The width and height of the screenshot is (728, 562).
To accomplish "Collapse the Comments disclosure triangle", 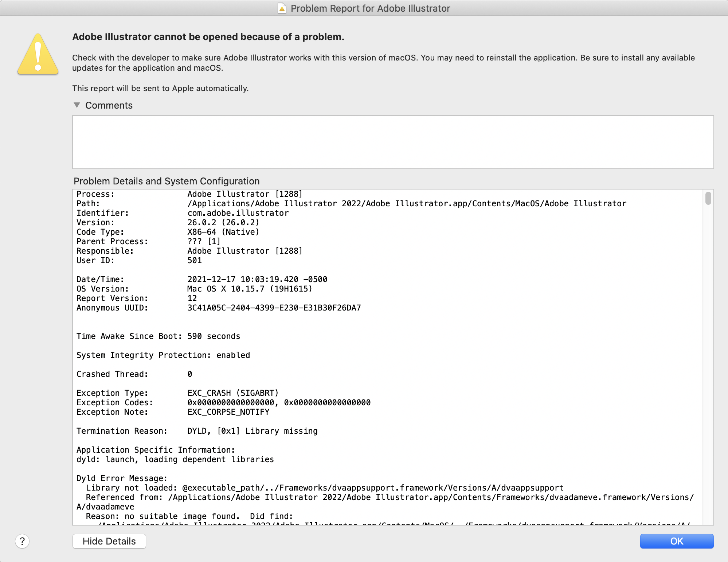I will click(x=77, y=105).
